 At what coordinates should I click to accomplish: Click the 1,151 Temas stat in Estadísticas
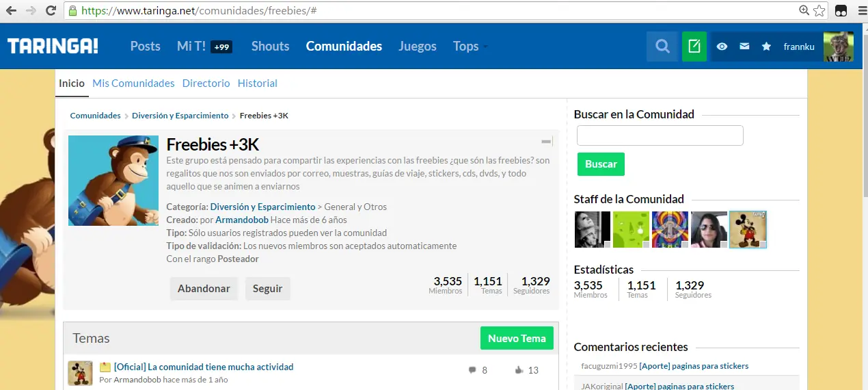(641, 289)
